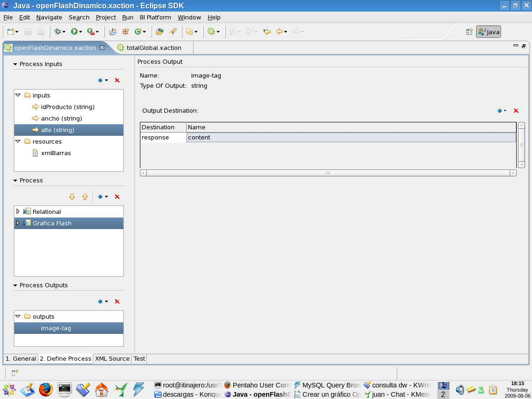
Task: Collapse the Process Outputs section
Action: (x=15, y=285)
